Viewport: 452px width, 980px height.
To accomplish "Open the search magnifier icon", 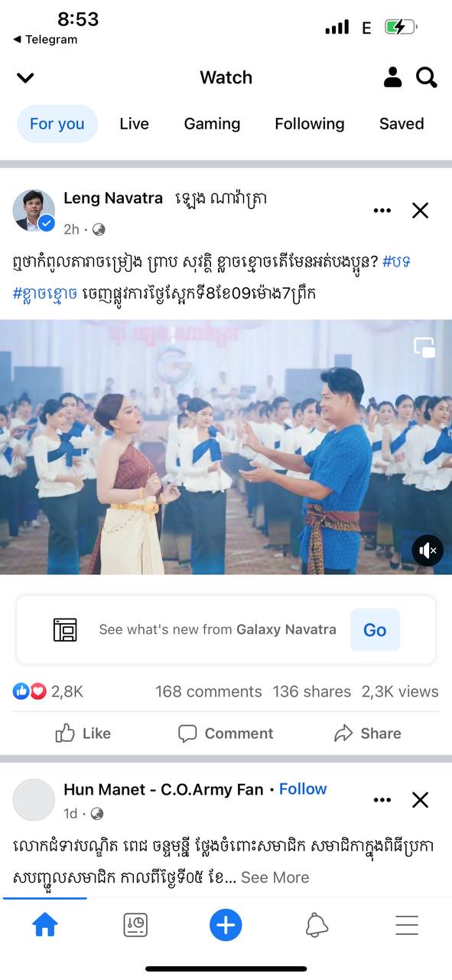I will click(426, 77).
